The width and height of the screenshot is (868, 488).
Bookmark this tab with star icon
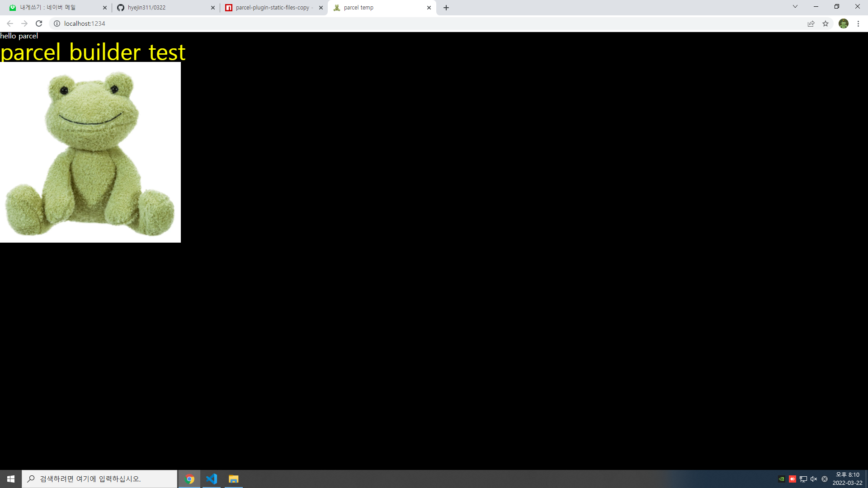click(826, 23)
